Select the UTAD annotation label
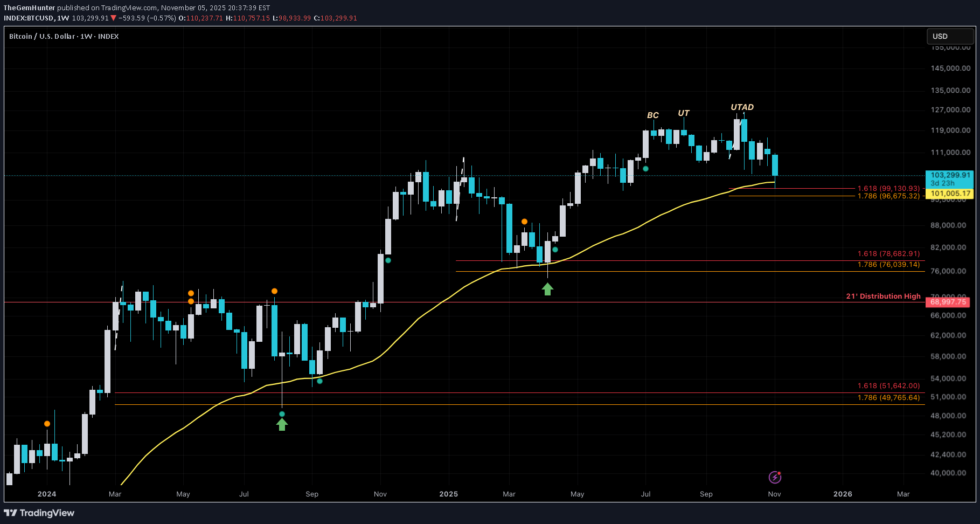The image size is (980, 524). pyautogui.click(x=742, y=107)
